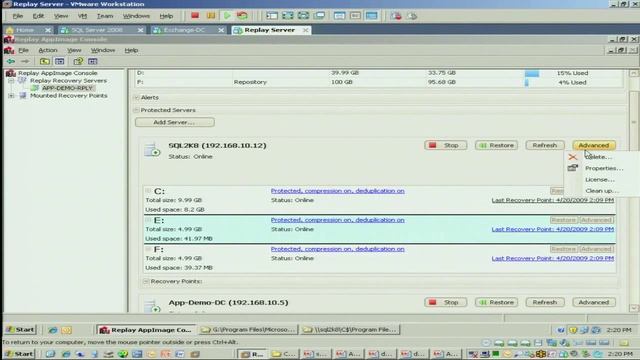Open the VM menu in VMware
Image resolution: width=640 pixels, height=360 pixels.
(x=82, y=16)
